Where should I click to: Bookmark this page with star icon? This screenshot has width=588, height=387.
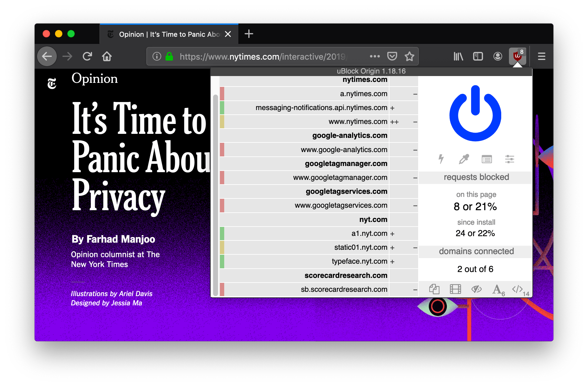[x=409, y=56]
